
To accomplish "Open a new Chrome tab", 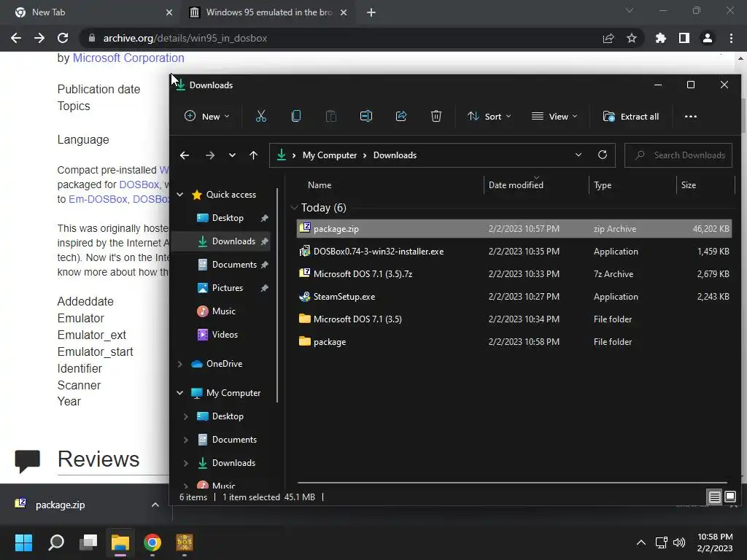I will point(371,12).
